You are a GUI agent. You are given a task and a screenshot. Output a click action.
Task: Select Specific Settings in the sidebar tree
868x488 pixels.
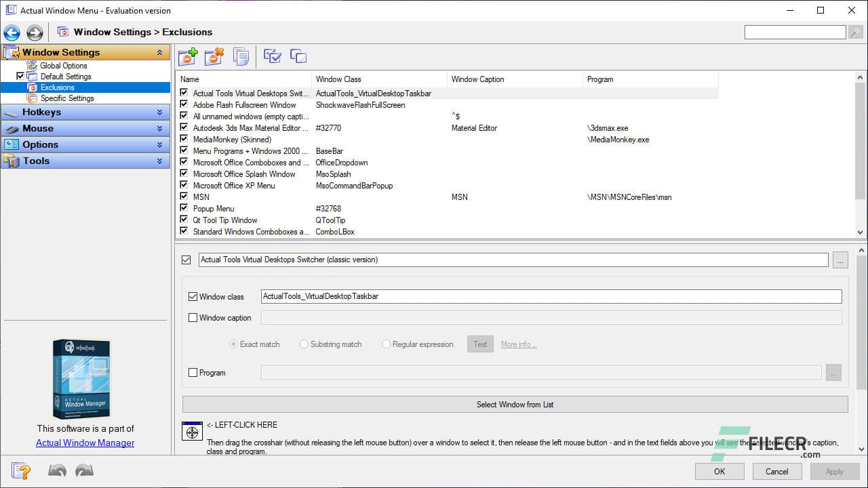[68, 98]
